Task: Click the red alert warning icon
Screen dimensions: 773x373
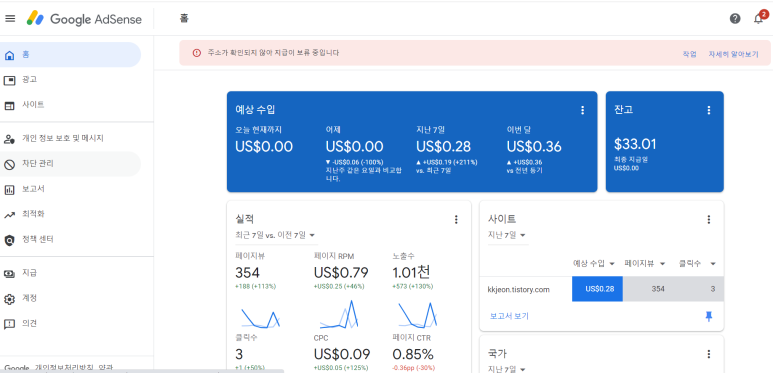Action: click(197, 53)
